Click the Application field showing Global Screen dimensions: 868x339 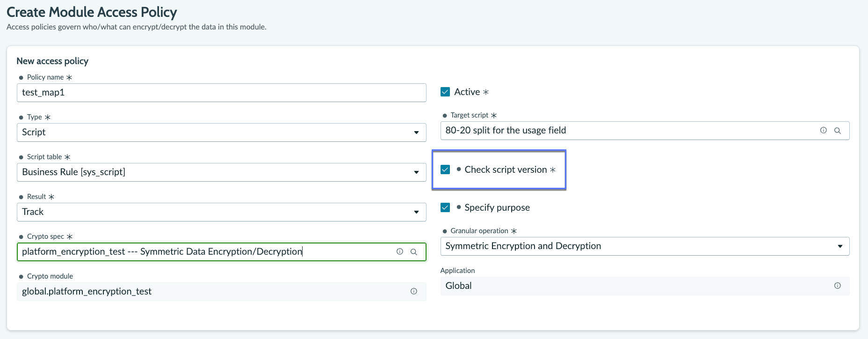click(x=645, y=286)
